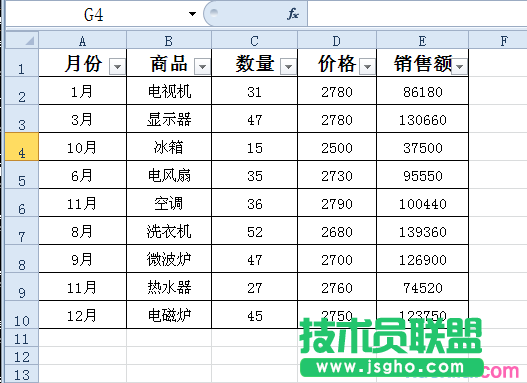Select column E header

422,41
